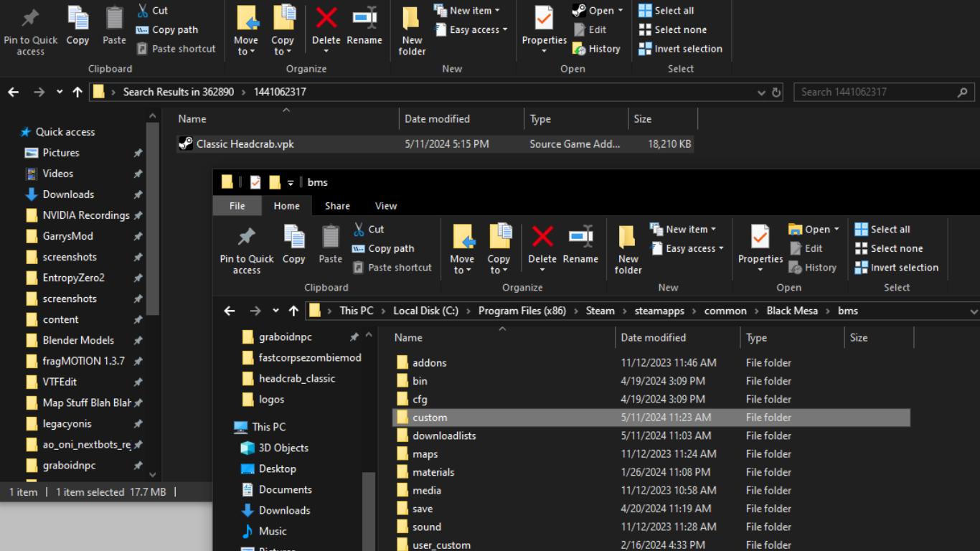Click Edit in the search results window ribbon
The image size is (980, 551).
pos(590,29)
